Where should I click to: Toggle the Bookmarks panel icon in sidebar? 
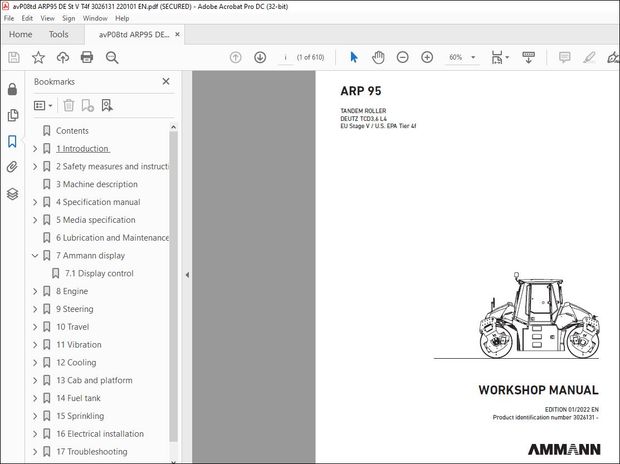point(12,141)
